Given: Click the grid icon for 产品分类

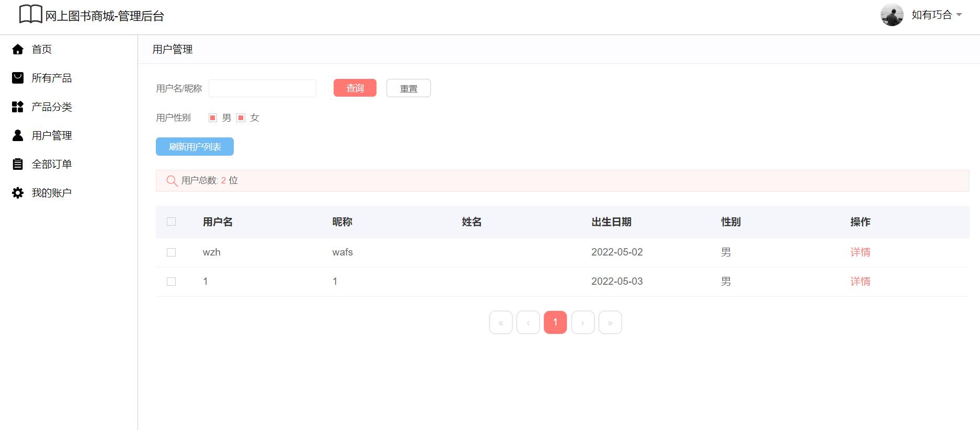Looking at the screenshot, I should click(18, 107).
